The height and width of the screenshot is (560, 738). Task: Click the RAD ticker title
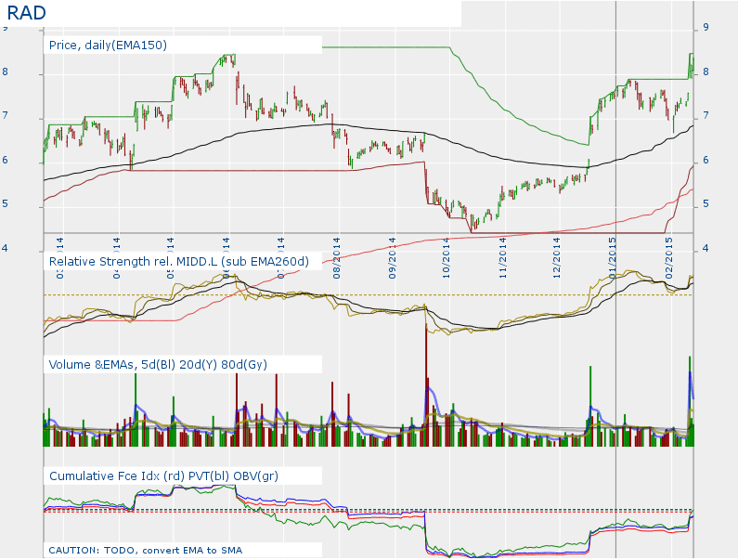[26, 13]
